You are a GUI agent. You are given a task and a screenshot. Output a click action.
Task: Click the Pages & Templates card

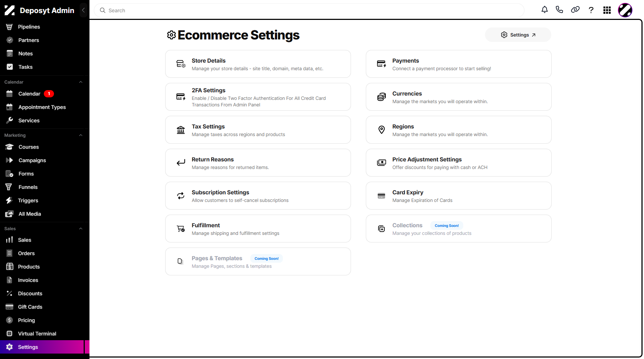tap(258, 262)
